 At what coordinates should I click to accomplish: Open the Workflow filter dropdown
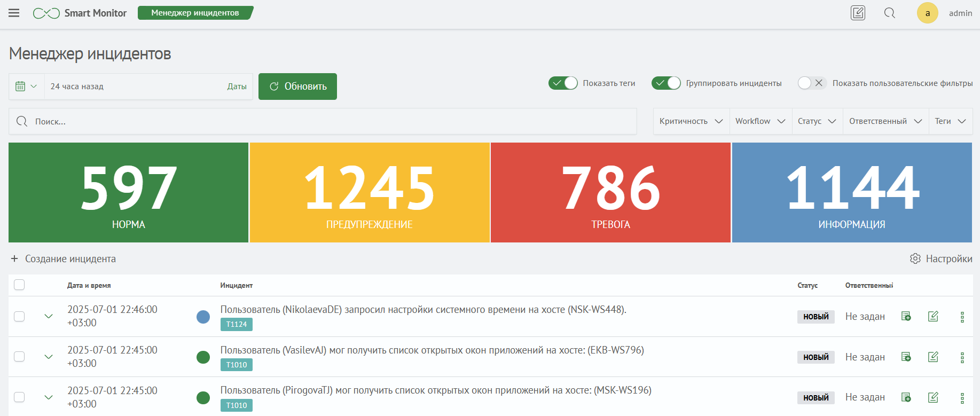point(761,121)
